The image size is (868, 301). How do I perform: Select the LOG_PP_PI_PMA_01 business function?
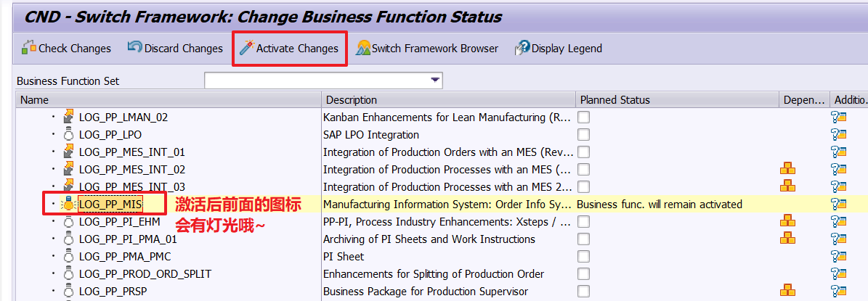[x=128, y=239]
